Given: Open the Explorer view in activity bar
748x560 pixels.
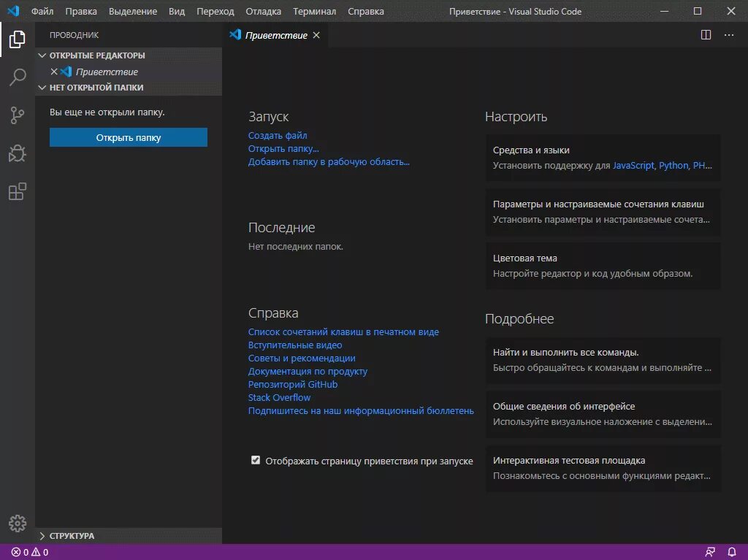Looking at the screenshot, I should click(18, 39).
